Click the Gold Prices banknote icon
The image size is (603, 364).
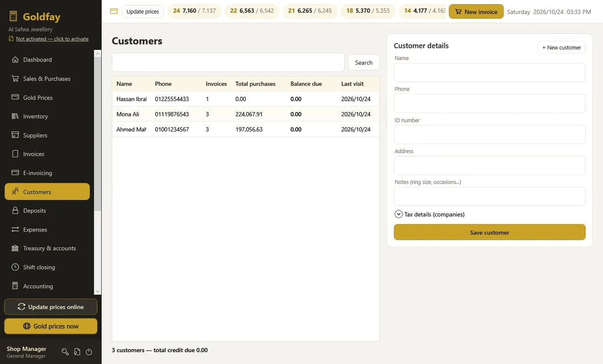point(15,97)
